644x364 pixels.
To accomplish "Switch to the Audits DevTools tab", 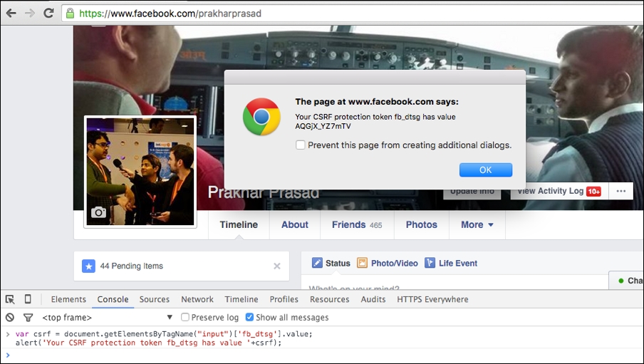I will click(373, 299).
